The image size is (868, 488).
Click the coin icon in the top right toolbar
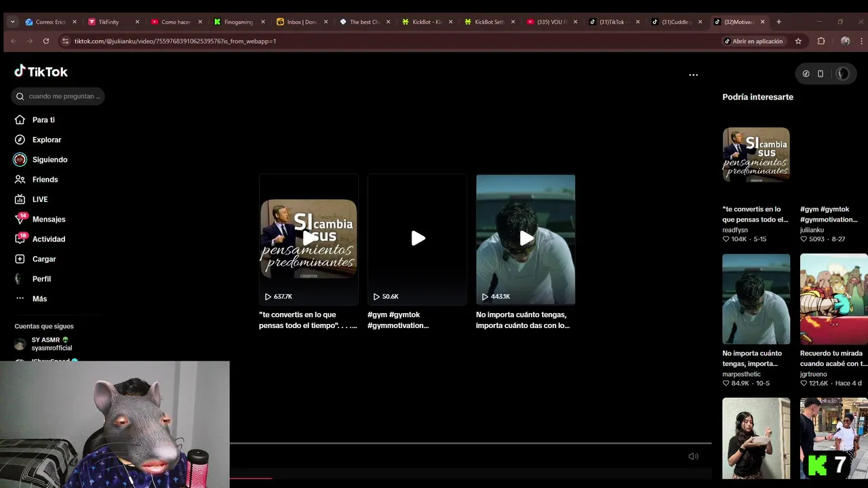[806, 74]
